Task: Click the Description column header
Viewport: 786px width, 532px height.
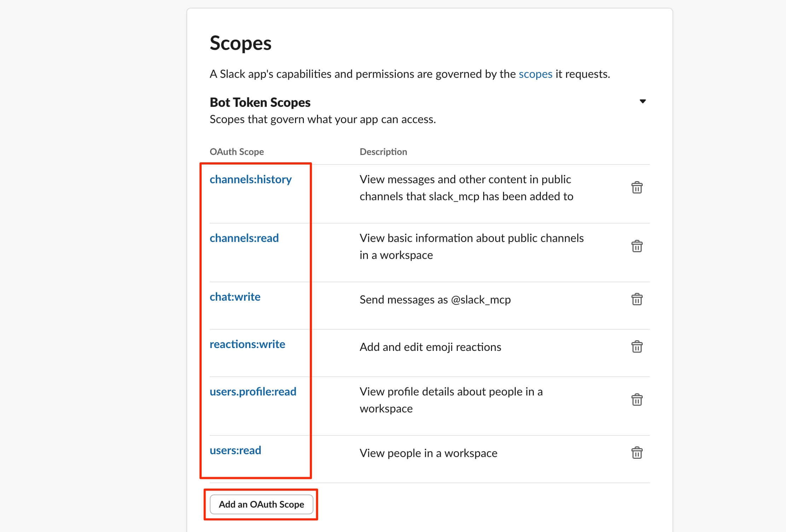Action: tap(383, 152)
